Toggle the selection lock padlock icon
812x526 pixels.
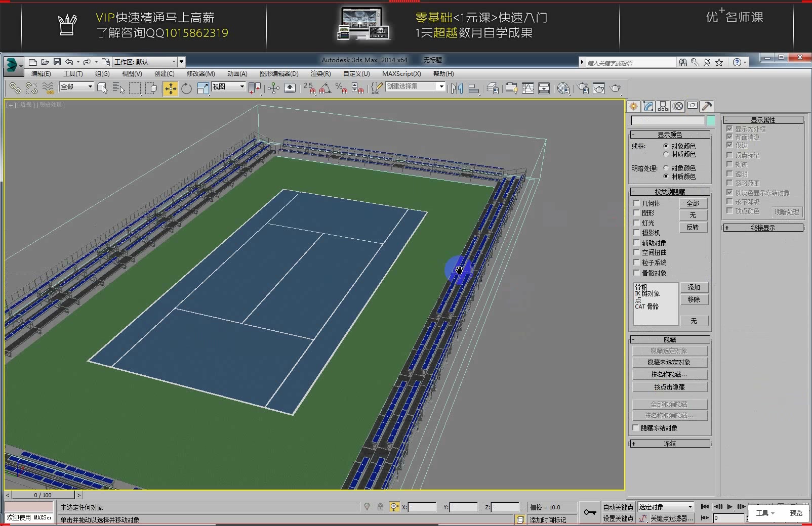click(380, 507)
